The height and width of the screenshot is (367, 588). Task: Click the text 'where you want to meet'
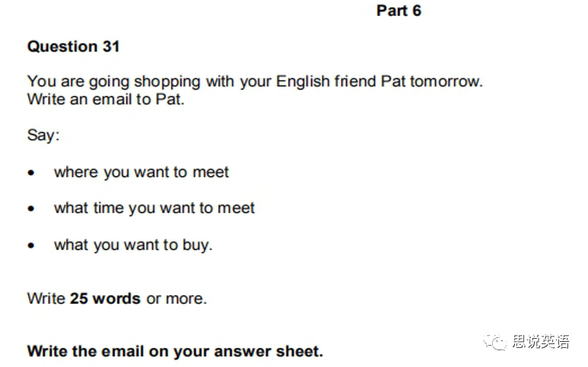coord(142,172)
